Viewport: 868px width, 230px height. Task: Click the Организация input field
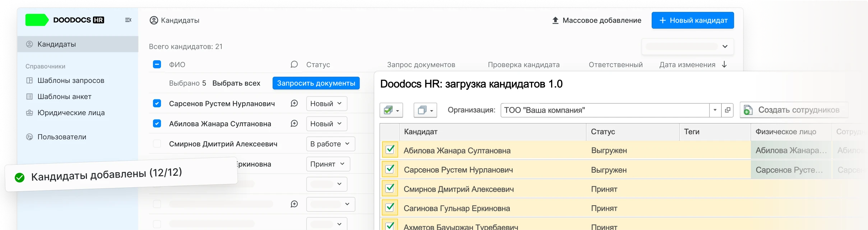605,110
